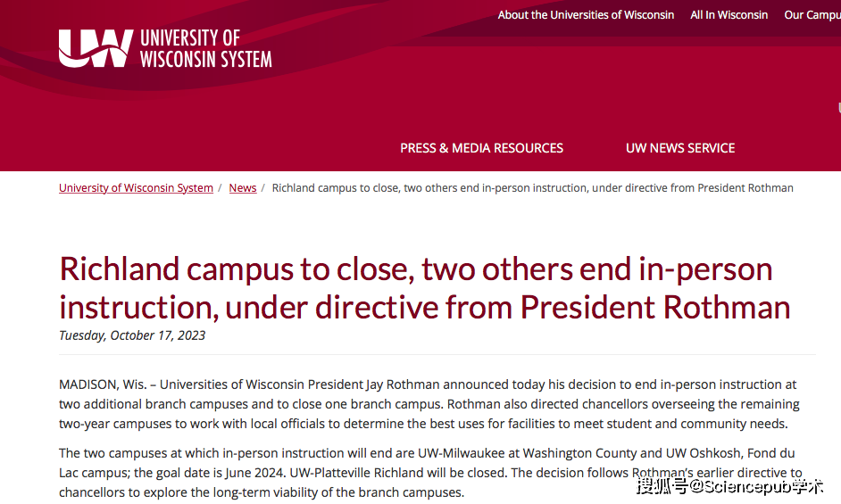Open the All In Wisconsin link
The image size is (841, 504).
(x=729, y=15)
